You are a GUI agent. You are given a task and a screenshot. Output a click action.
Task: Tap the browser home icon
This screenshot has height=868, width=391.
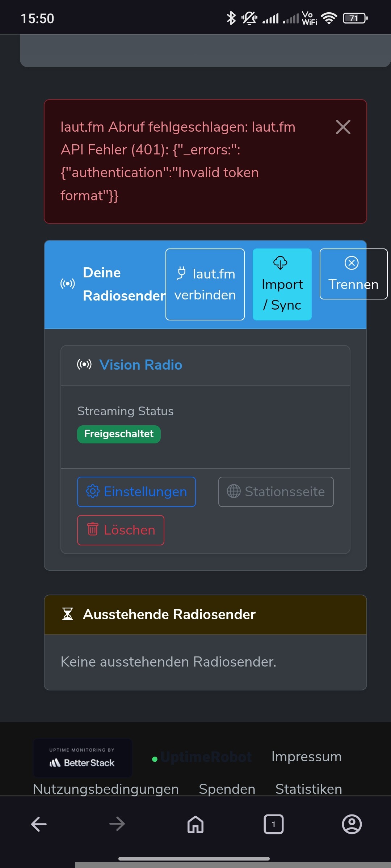click(x=195, y=825)
